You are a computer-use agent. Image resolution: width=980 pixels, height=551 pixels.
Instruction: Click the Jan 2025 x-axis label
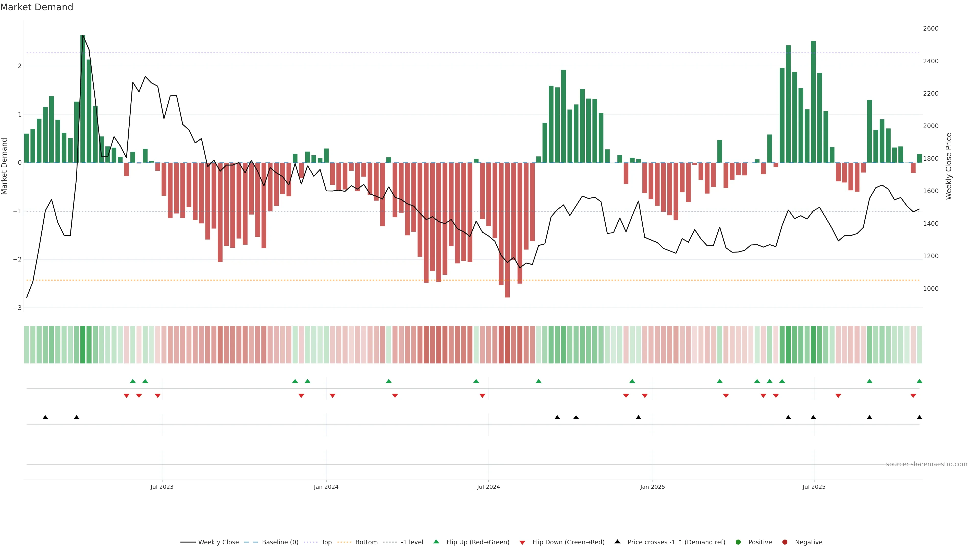(x=653, y=487)
